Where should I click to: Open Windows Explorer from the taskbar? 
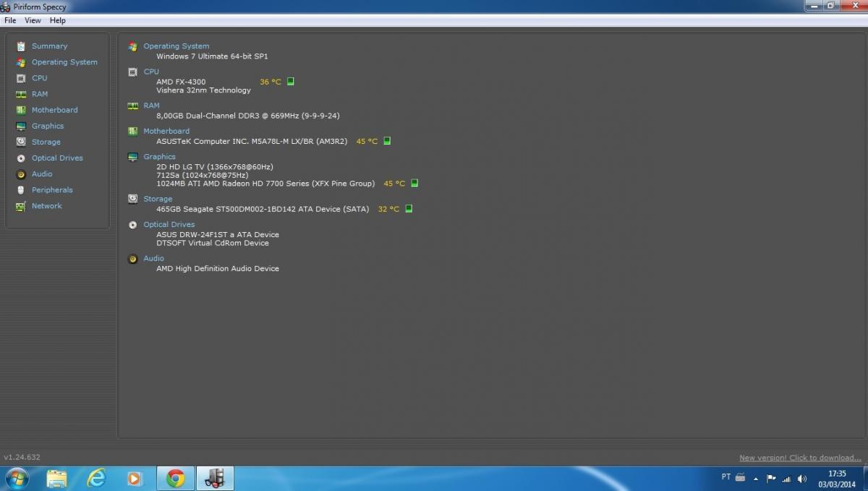point(57,479)
